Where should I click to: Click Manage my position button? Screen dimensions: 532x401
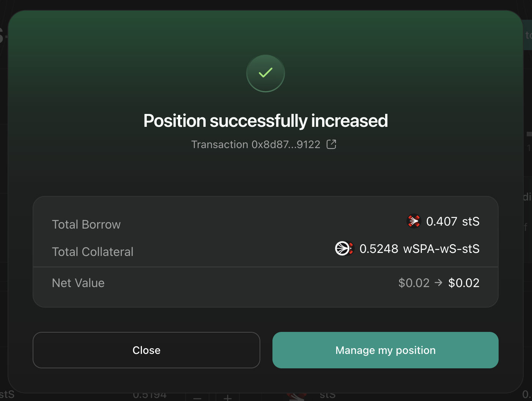pyautogui.click(x=385, y=350)
